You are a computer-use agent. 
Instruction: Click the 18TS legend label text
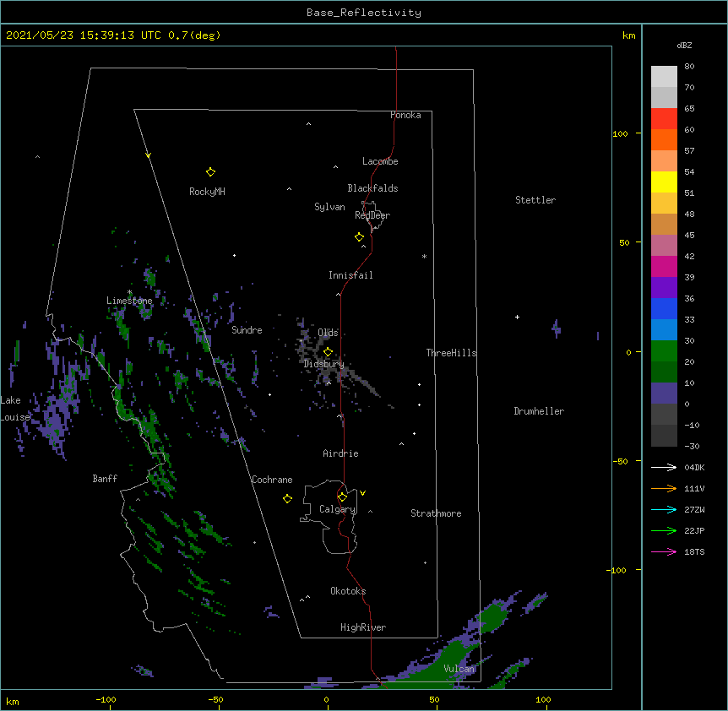click(x=694, y=551)
